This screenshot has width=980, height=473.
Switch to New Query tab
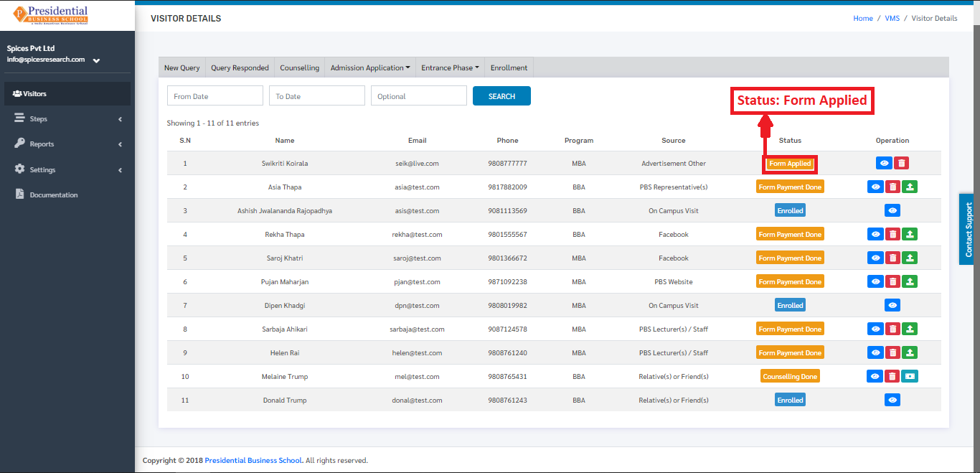click(182, 67)
